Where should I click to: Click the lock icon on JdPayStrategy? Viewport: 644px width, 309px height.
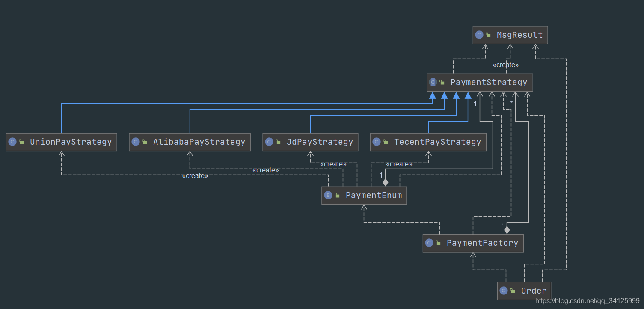click(x=278, y=142)
